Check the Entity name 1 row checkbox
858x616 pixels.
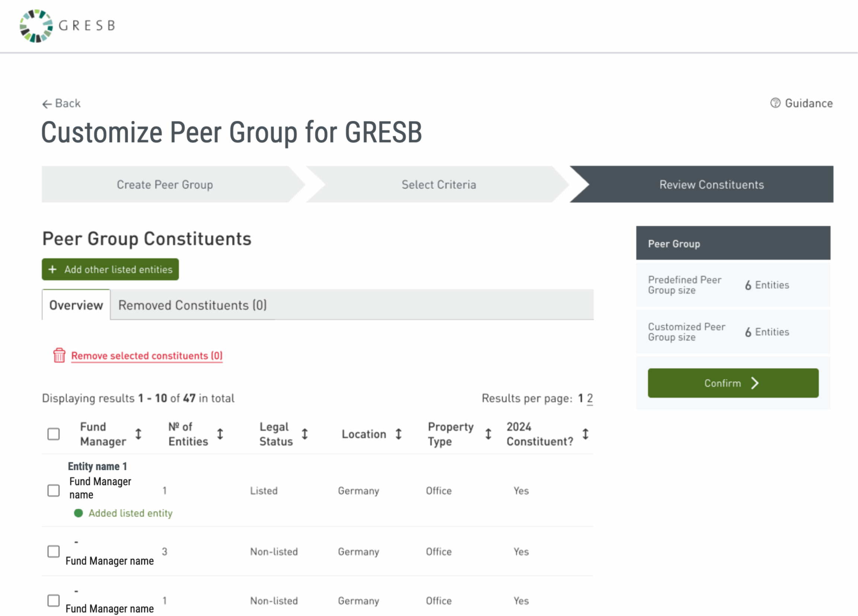[x=54, y=490]
